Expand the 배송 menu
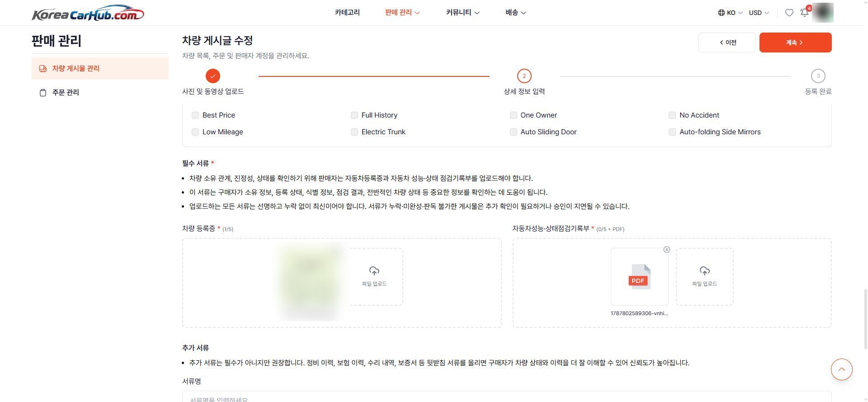Image resolution: width=868 pixels, height=402 pixels. [515, 13]
